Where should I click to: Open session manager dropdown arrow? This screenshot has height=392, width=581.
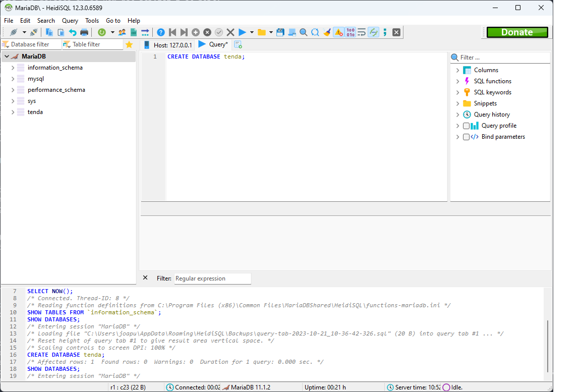24,32
